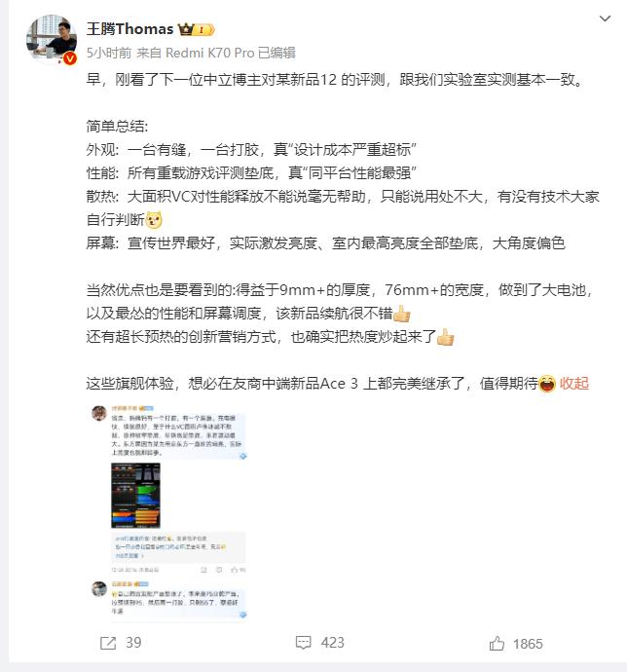Click the repost count 39
The width and height of the screenshot is (627, 672).
pos(133,643)
